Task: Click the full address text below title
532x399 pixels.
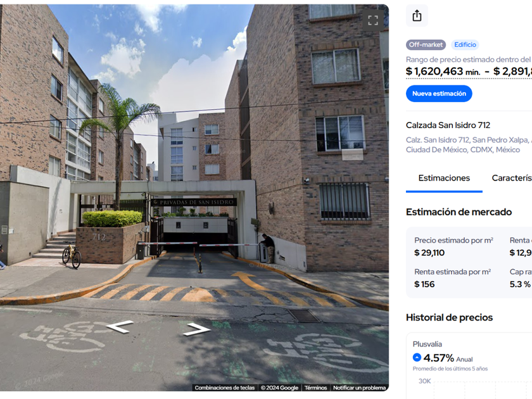Action: point(469,145)
